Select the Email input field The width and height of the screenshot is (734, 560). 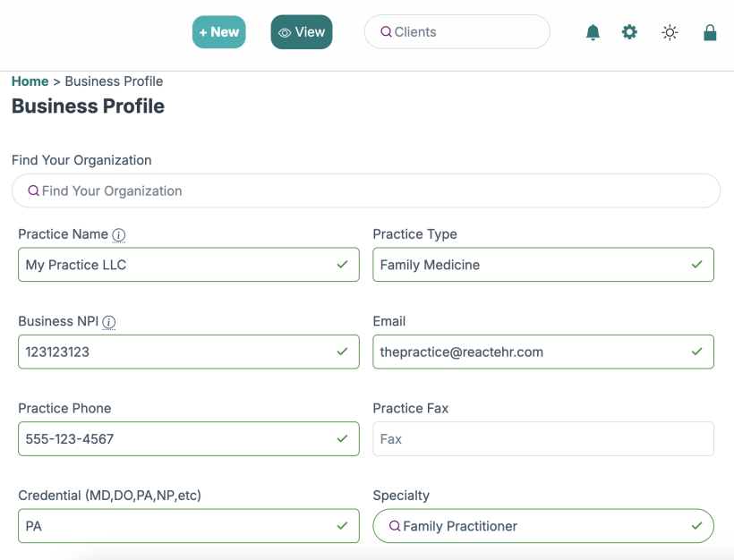533,352
